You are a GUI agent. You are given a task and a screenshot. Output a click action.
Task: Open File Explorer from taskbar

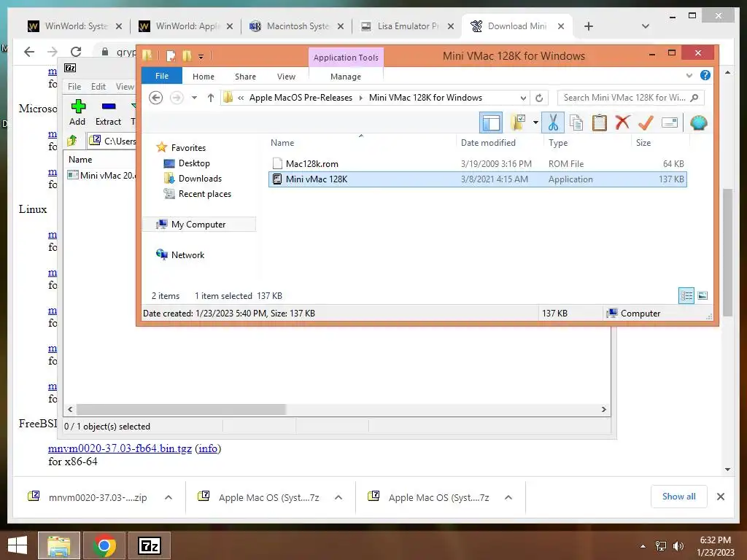58,545
